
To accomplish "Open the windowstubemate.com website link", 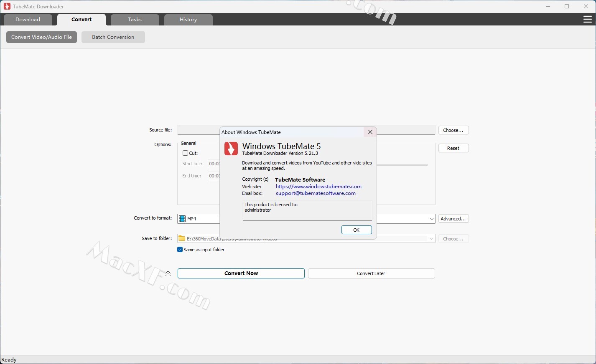I will point(318,187).
